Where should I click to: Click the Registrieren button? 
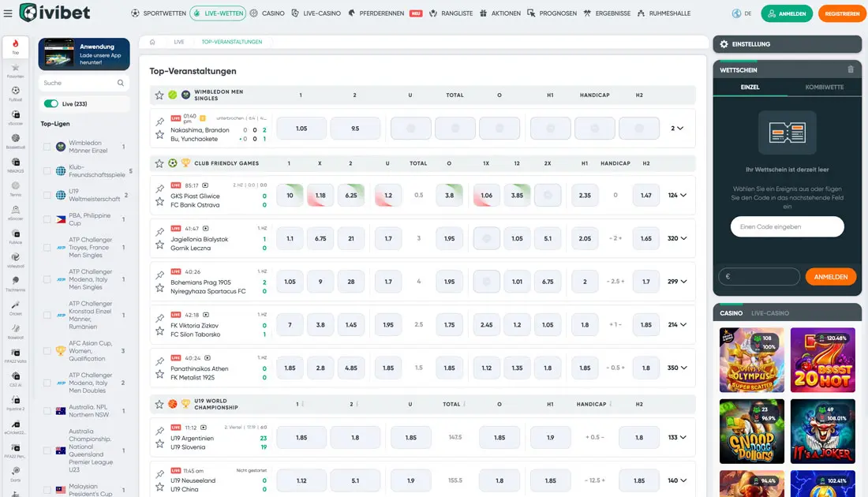point(842,13)
